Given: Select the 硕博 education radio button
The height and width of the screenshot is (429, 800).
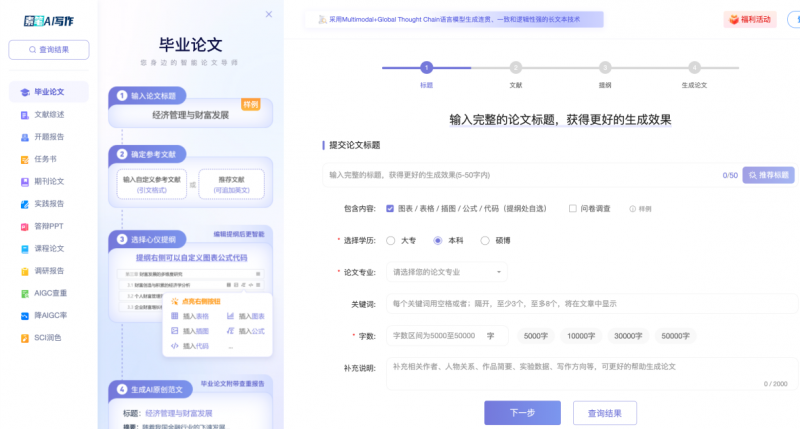Looking at the screenshot, I should [485, 241].
